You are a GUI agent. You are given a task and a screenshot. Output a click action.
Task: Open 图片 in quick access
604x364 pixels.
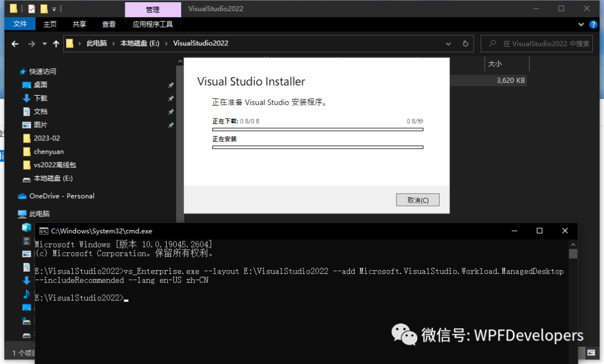click(x=40, y=125)
